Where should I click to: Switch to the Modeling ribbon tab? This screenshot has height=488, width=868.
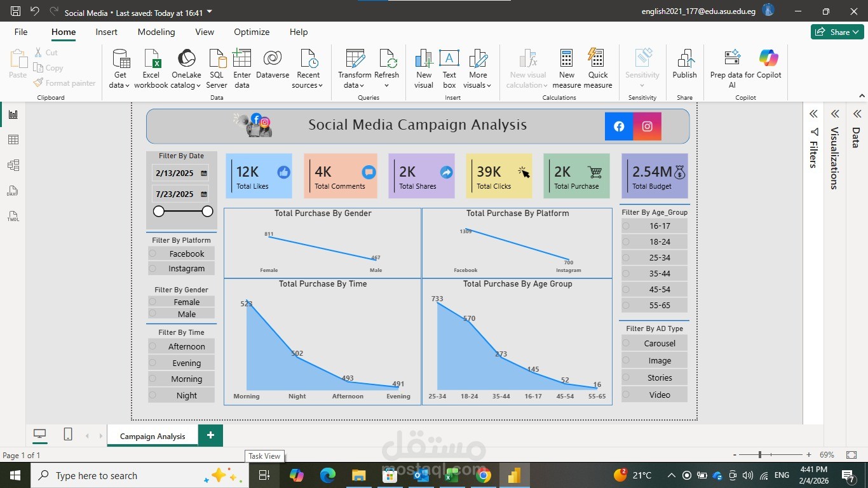[156, 32]
